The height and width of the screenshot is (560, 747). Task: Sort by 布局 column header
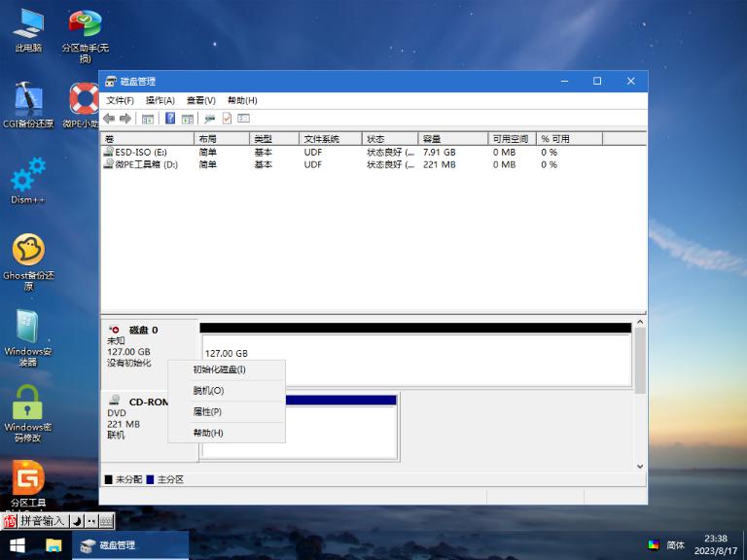coord(222,139)
